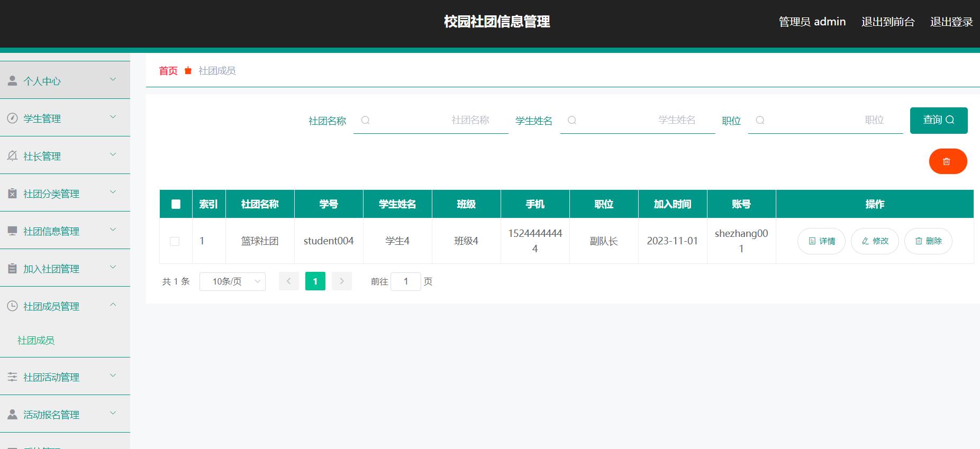The image size is (980, 449).
Task: Click the 修改 button for 学生4
Action: click(875, 241)
